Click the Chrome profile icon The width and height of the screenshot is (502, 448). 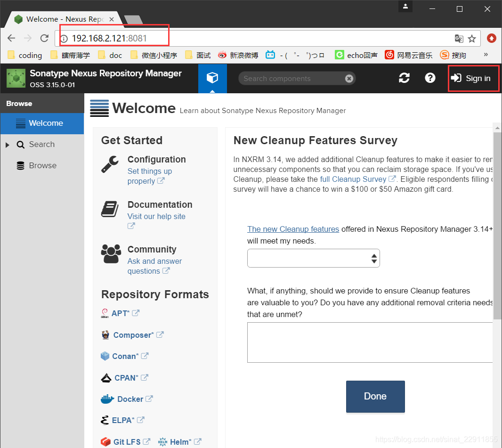click(405, 7)
